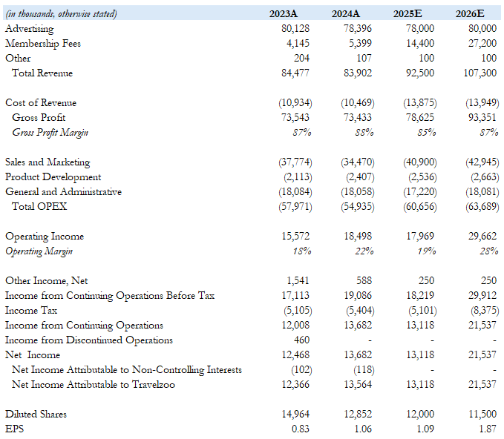Select the 2023A column header

coord(284,14)
